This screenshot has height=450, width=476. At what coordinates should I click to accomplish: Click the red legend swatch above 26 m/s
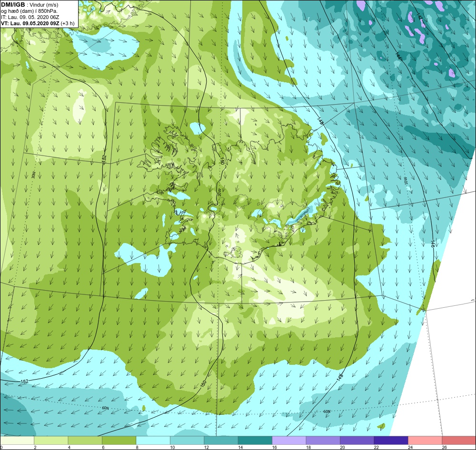[x=459, y=440]
